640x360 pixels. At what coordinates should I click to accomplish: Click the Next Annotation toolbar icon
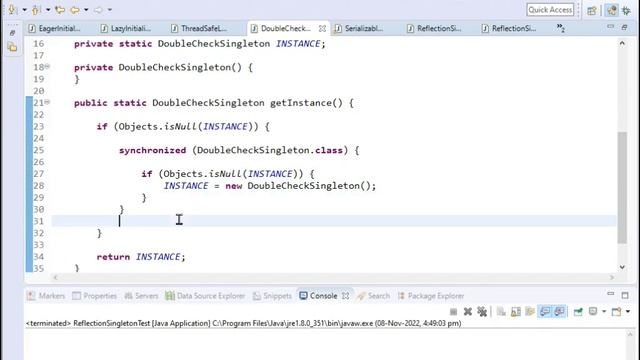(13, 9)
